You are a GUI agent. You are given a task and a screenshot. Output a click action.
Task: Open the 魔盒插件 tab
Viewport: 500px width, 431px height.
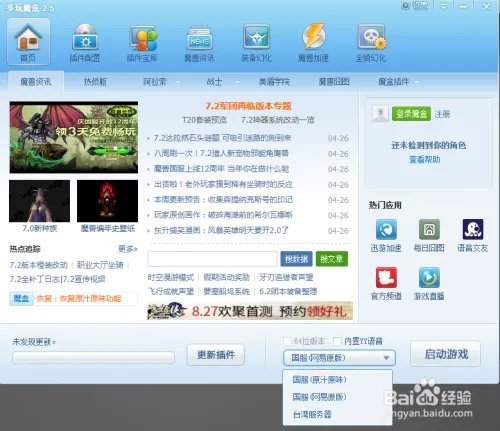click(x=393, y=81)
